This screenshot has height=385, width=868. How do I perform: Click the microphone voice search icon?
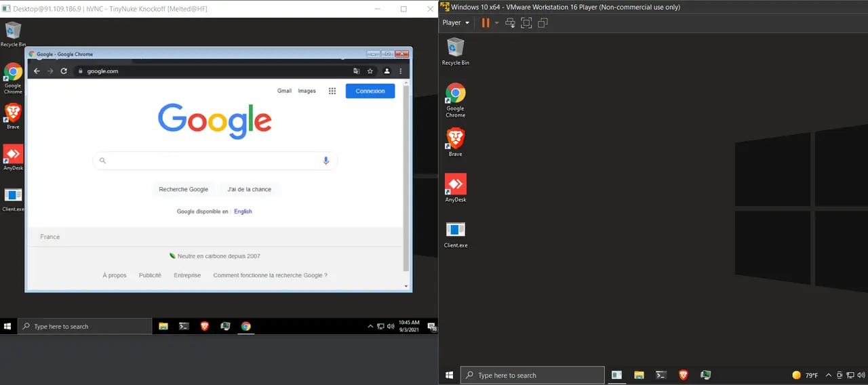pyautogui.click(x=325, y=161)
